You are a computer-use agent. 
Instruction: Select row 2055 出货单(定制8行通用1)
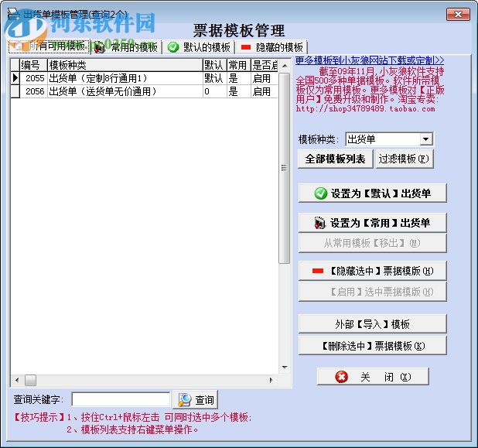click(144, 78)
